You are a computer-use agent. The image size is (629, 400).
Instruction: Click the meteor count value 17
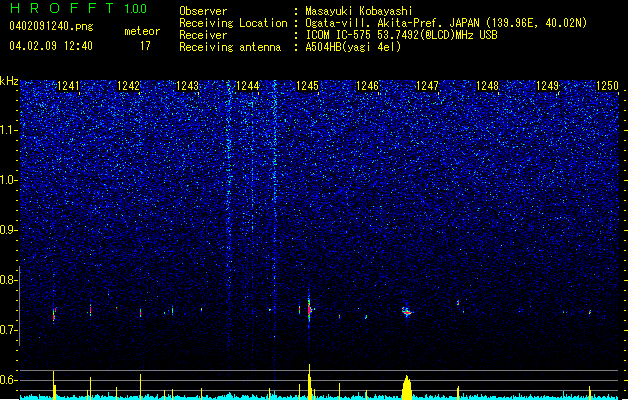point(145,46)
